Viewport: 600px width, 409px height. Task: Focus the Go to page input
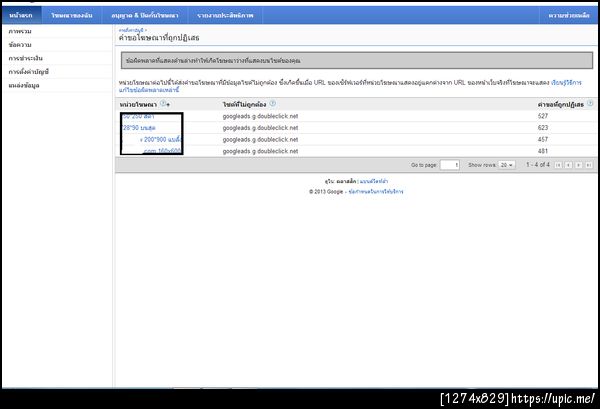pyautogui.click(x=450, y=165)
